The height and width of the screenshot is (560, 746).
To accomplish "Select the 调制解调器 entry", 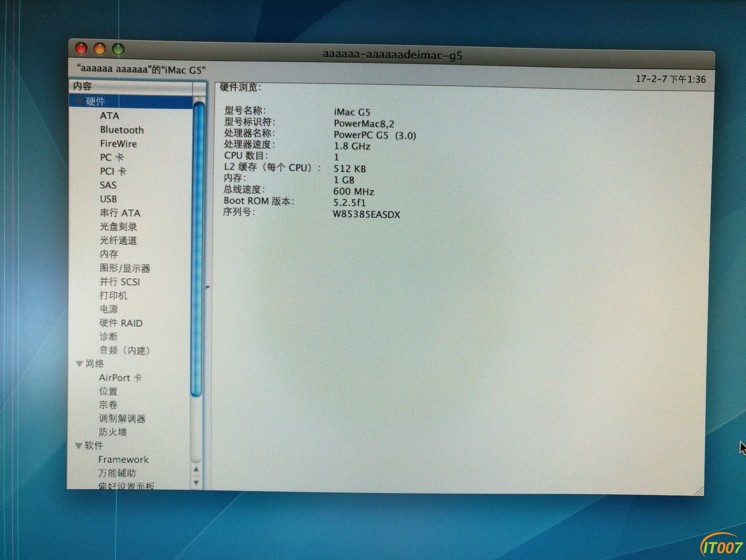I will pos(122,419).
